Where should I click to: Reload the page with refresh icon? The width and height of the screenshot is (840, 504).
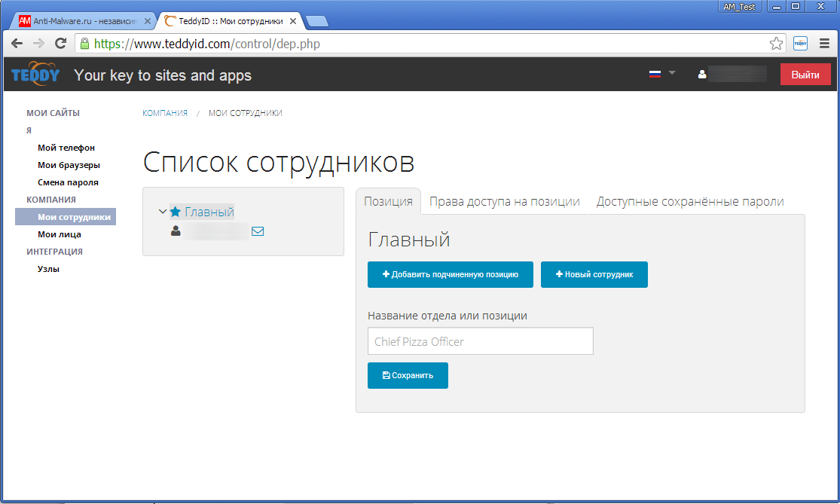[60, 44]
